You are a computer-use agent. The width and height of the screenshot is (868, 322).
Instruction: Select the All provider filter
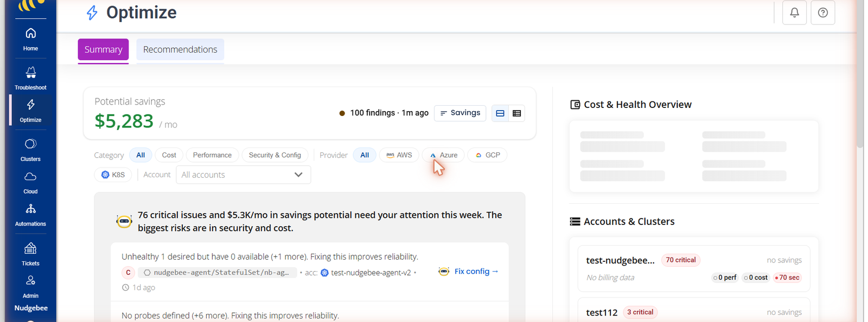coord(365,155)
